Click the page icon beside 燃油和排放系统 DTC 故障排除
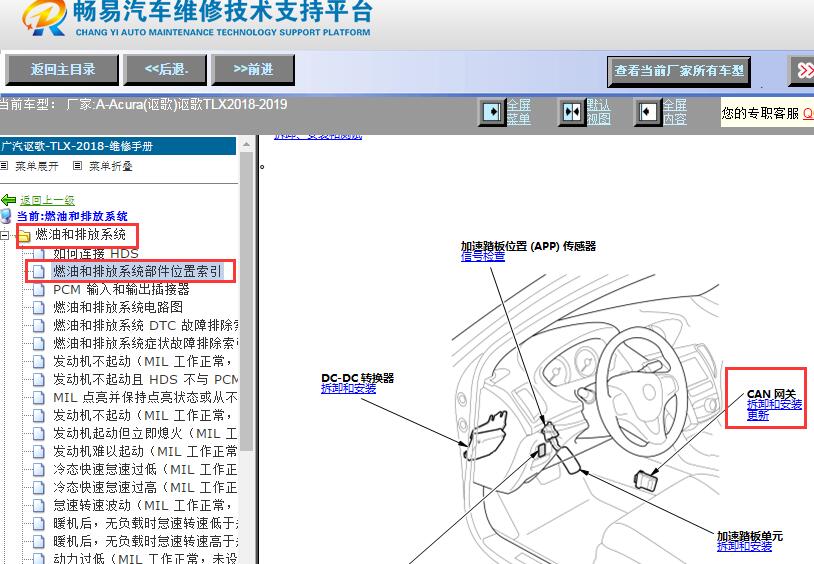Image resolution: width=814 pixels, height=564 pixels. click(39, 326)
